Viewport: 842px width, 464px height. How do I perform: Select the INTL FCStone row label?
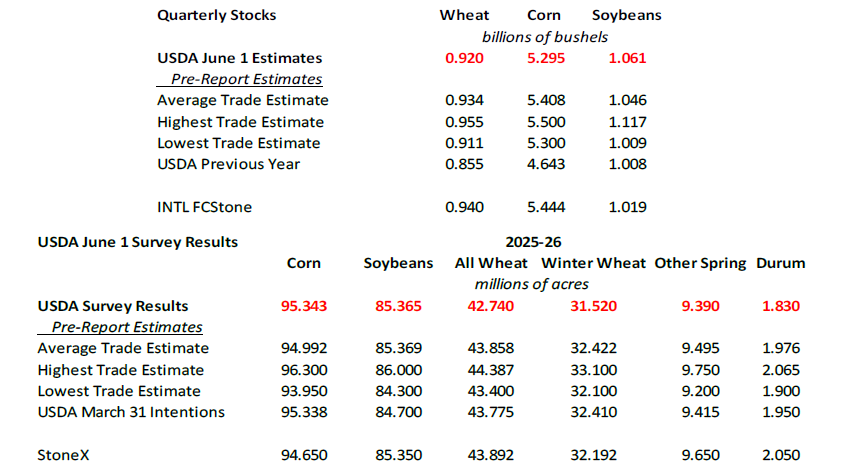pyautogui.click(x=204, y=207)
